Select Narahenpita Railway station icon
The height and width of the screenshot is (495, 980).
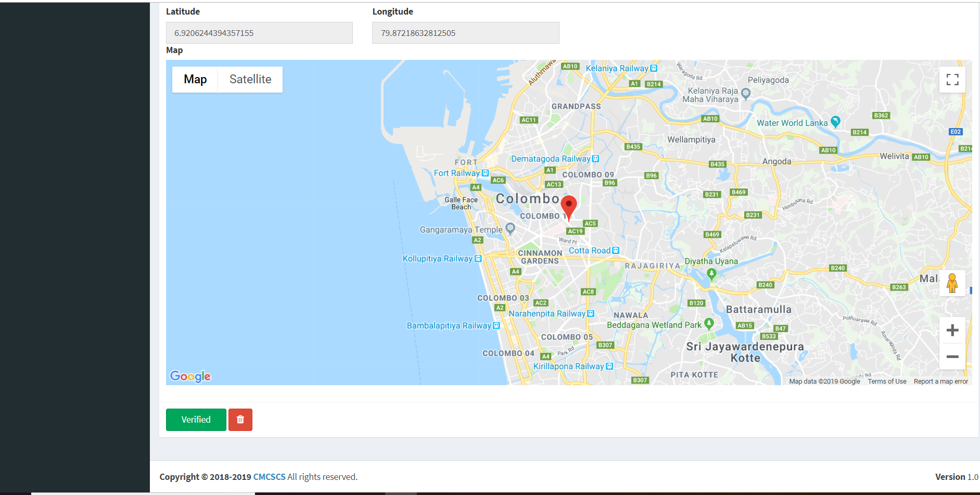click(590, 314)
